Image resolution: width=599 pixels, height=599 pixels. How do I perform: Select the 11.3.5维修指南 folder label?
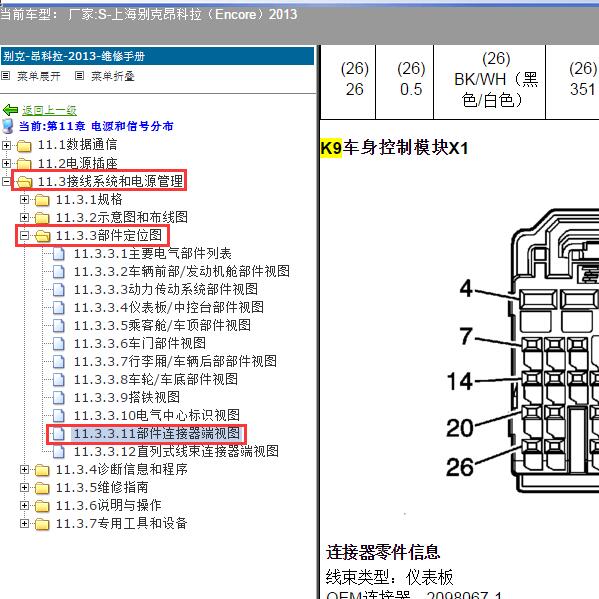[x=102, y=487]
